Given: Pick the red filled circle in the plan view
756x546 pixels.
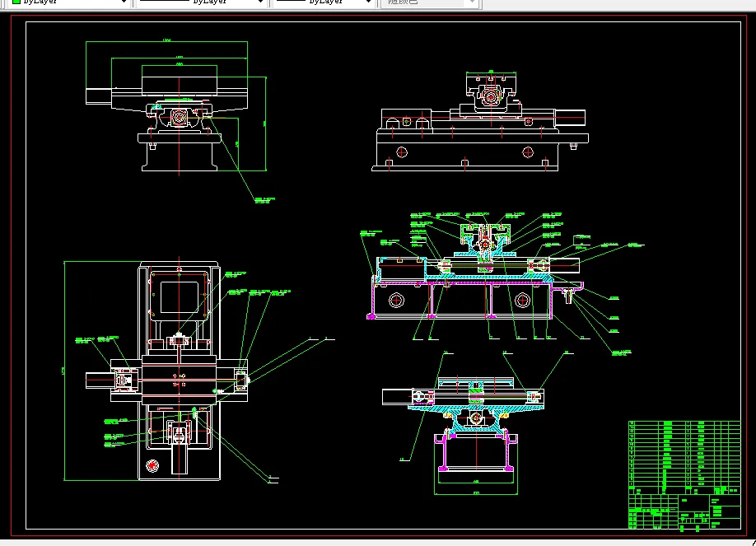Looking at the screenshot, I should point(152,466).
